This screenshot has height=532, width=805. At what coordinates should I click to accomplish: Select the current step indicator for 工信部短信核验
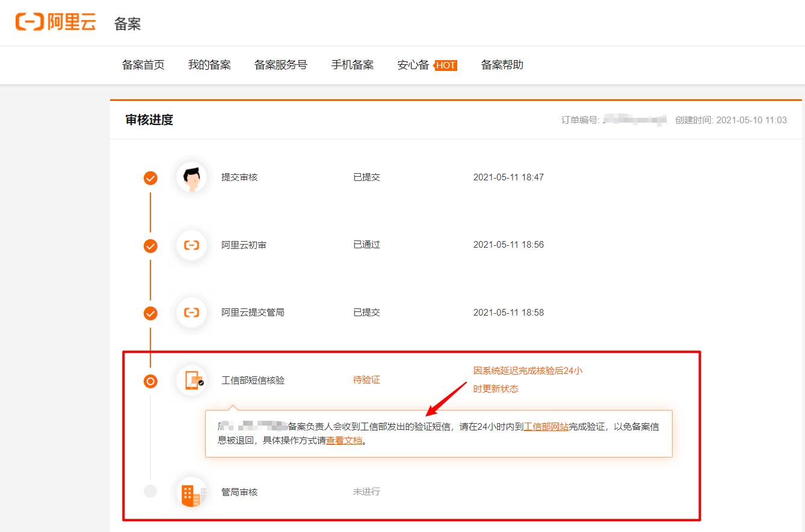(x=150, y=381)
